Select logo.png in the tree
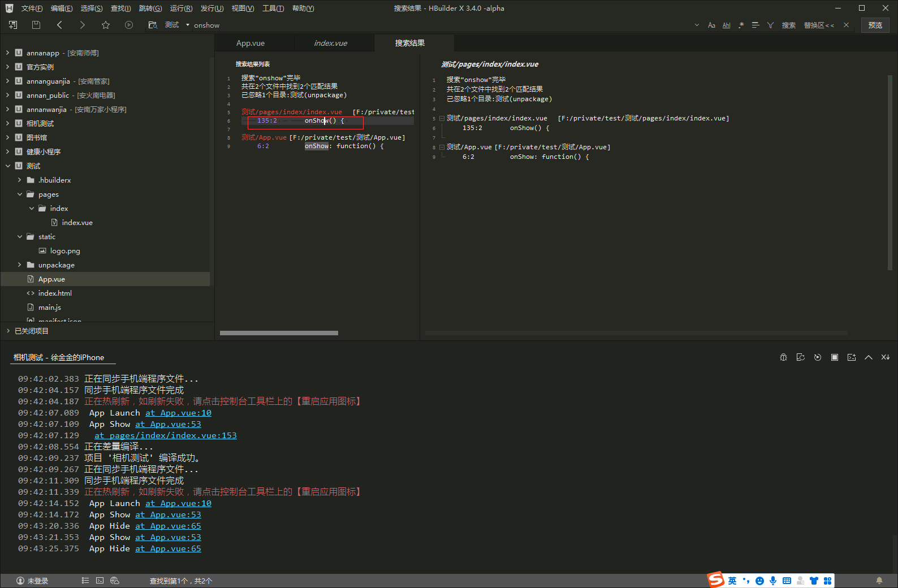The width and height of the screenshot is (898, 588). pyautogui.click(x=65, y=251)
